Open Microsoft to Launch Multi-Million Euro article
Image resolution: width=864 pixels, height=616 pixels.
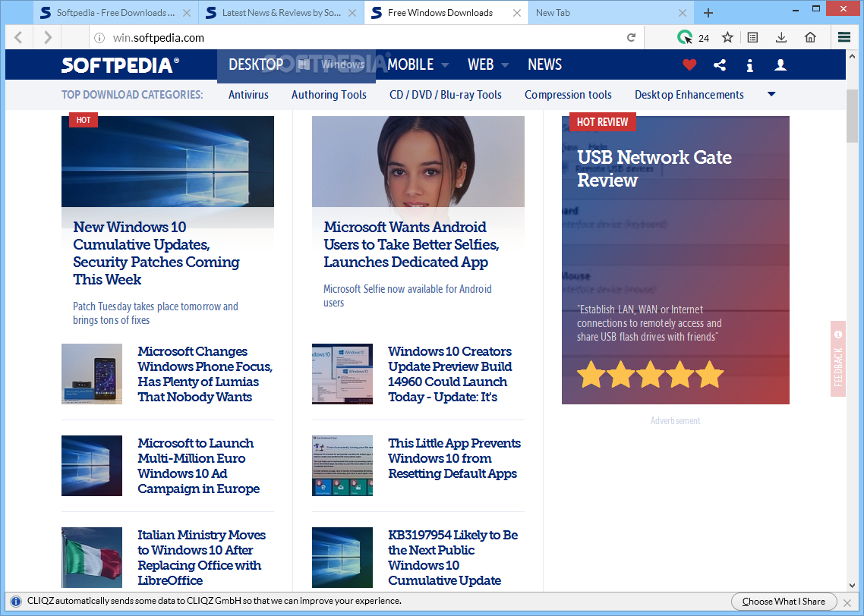tap(198, 466)
